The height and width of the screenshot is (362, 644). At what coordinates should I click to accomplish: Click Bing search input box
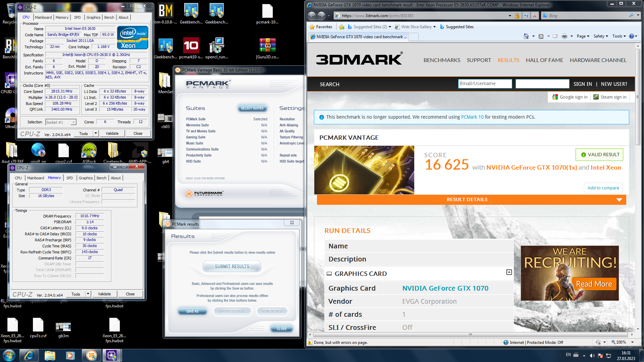point(585,16)
